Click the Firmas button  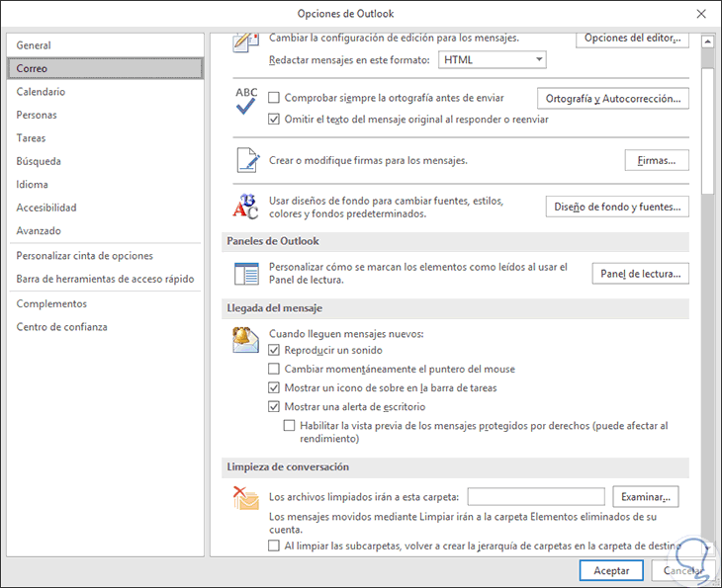(657, 160)
